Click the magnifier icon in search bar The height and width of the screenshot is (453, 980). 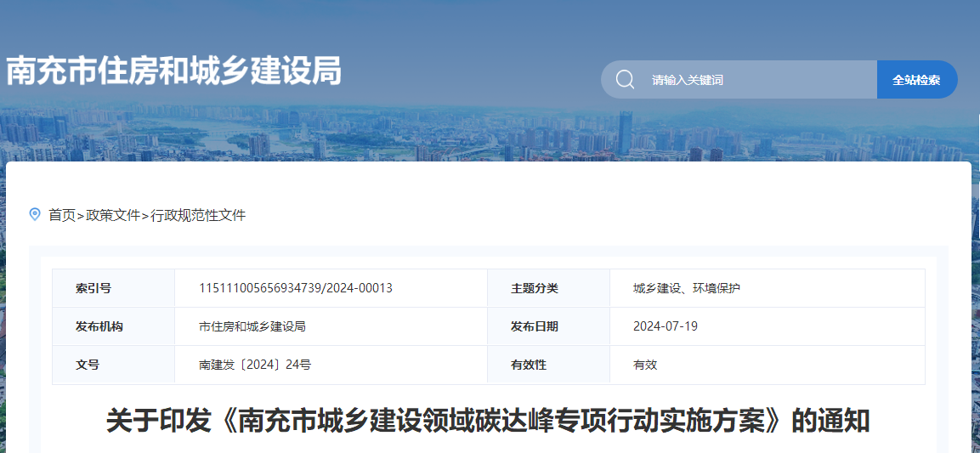tap(625, 80)
